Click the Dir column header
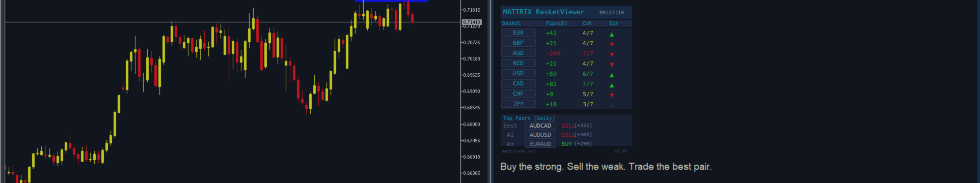The height and width of the screenshot is (183, 980). pyautogui.click(x=614, y=23)
